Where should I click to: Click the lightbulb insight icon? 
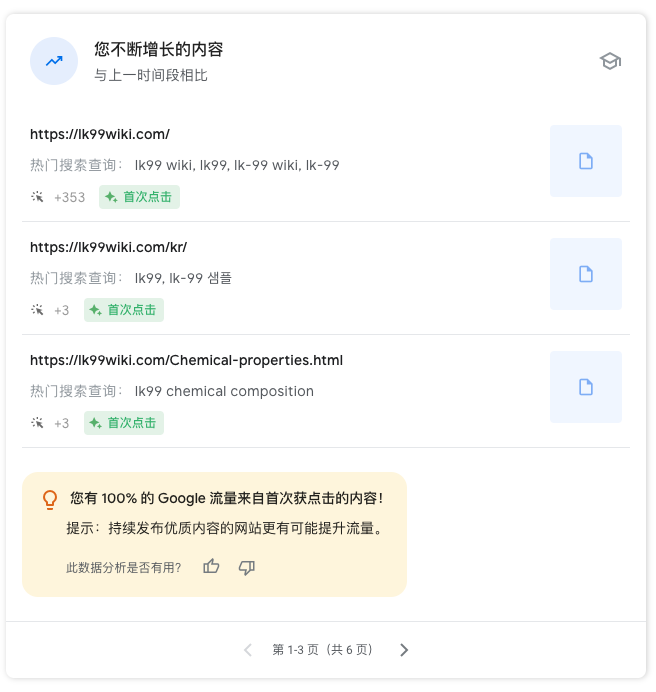49,498
